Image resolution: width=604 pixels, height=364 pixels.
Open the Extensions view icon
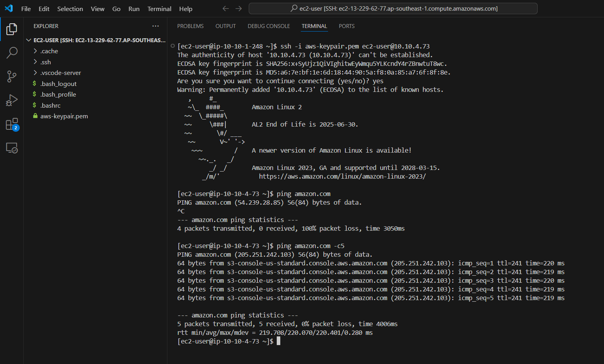pos(12,124)
